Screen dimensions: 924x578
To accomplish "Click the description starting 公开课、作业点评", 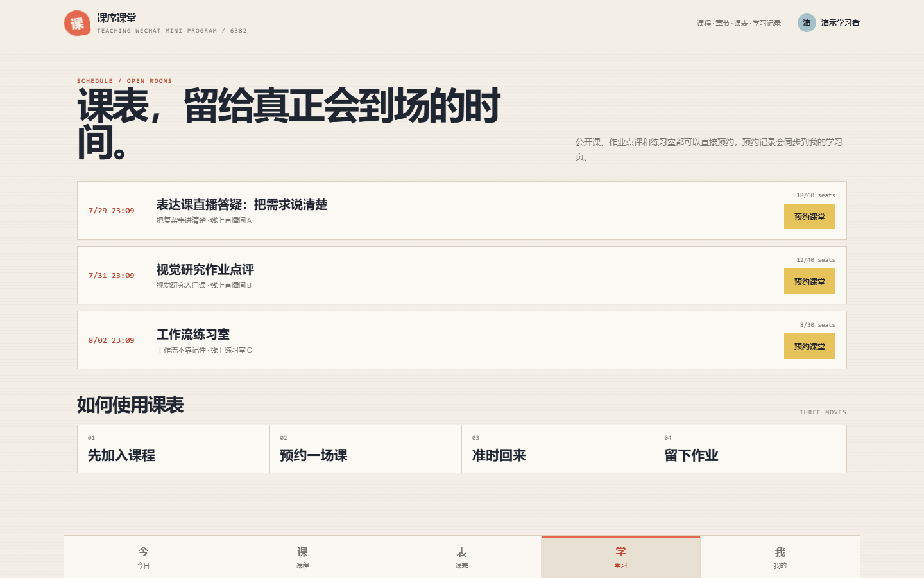I will tap(709, 149).
